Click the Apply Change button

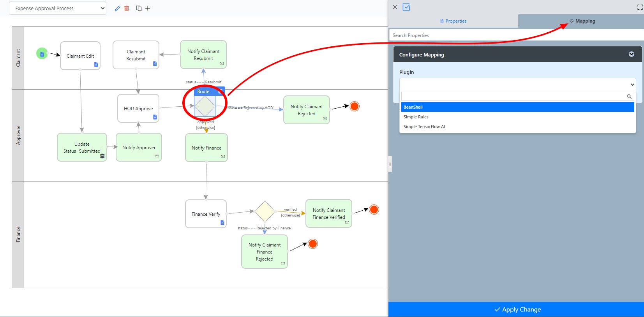517,309
